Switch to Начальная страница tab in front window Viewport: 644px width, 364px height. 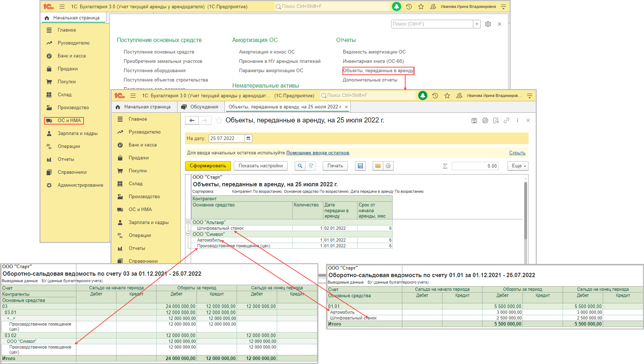143,107
